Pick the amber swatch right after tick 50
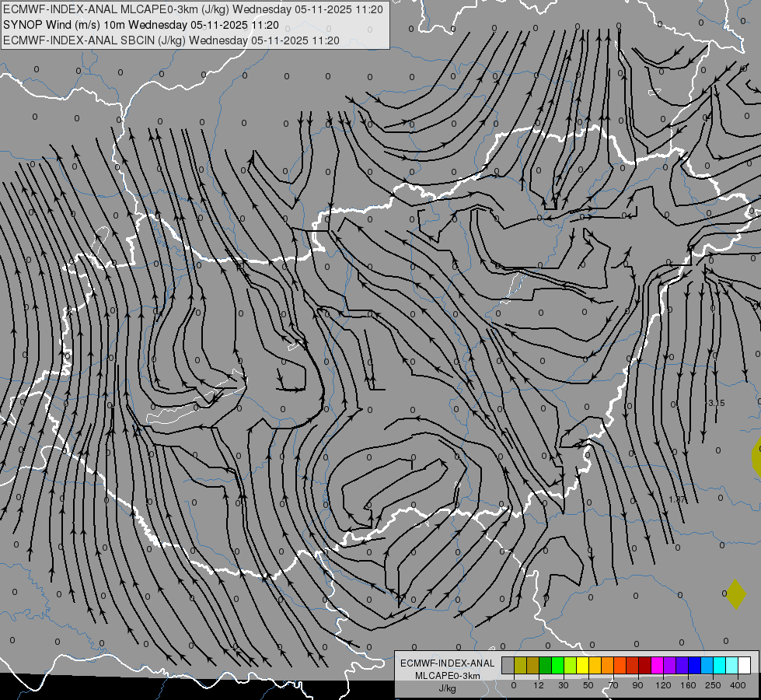The image size is (761, 700). point(595,666)
